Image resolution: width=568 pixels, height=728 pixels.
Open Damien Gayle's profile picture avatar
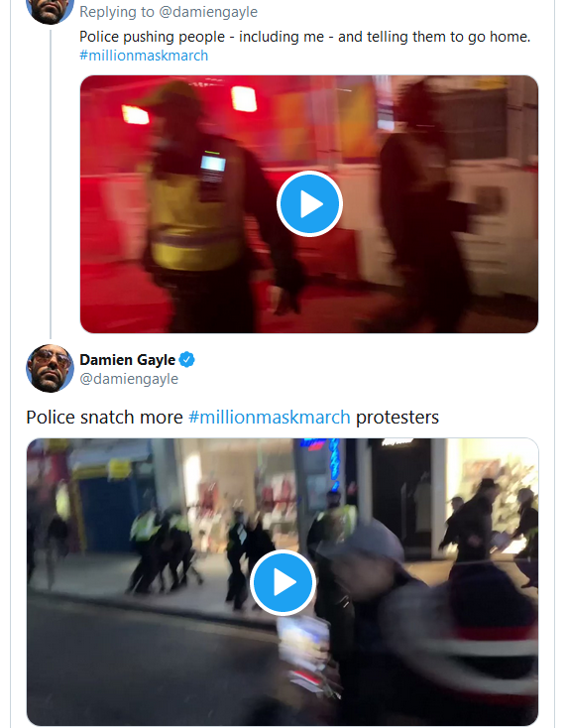(50, 368)
